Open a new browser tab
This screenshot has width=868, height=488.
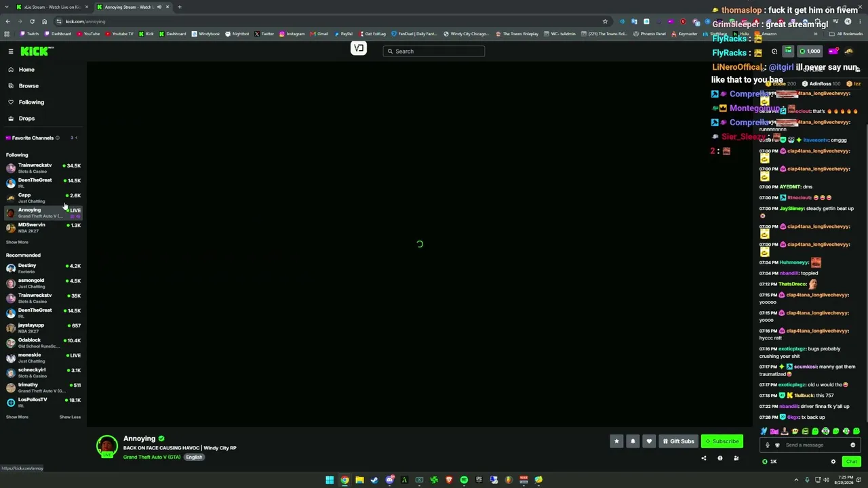180,7
